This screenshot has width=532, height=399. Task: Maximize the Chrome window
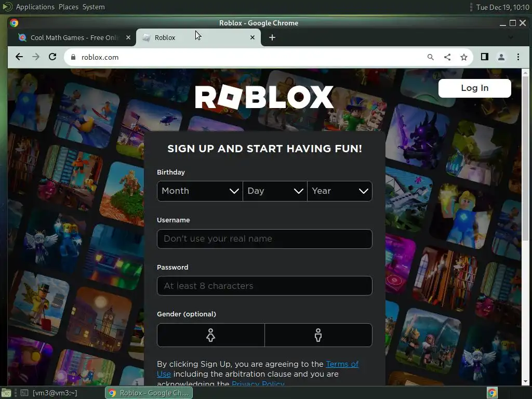[x=513, y=23]
